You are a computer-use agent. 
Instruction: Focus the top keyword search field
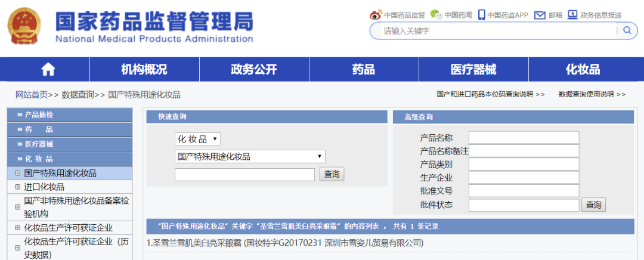(x=499, y=30)
